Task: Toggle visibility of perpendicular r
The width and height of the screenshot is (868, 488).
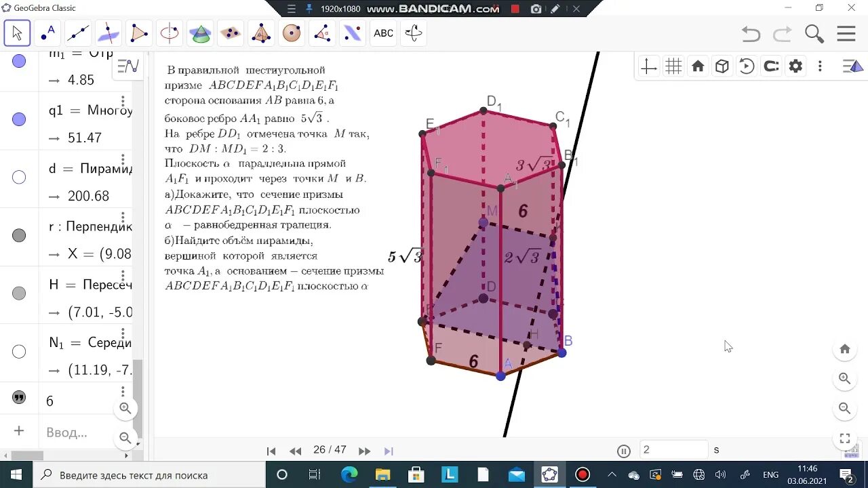Action: coord(19,236)
